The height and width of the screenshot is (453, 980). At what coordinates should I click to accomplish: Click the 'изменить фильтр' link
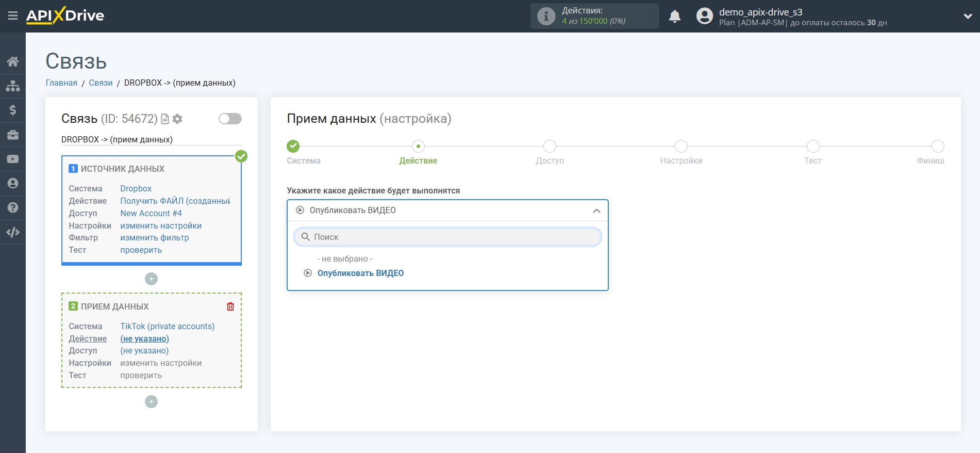pyautogui.click(x=155, y=237)
